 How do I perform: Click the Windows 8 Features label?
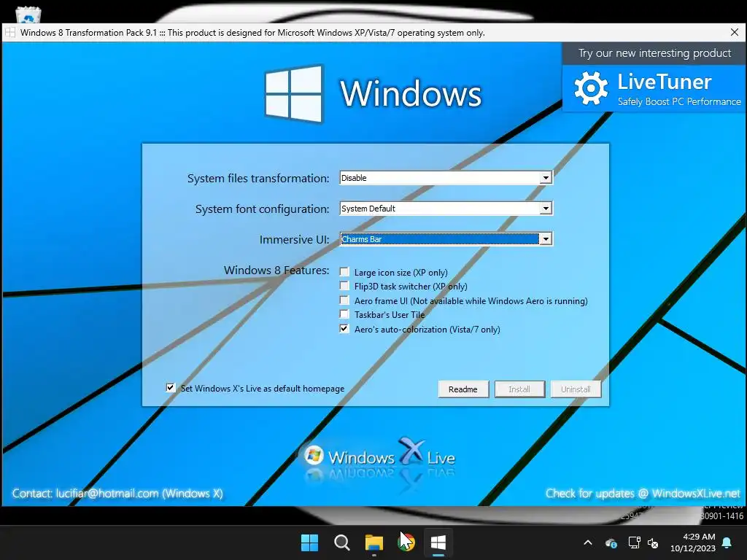[276, 270]
